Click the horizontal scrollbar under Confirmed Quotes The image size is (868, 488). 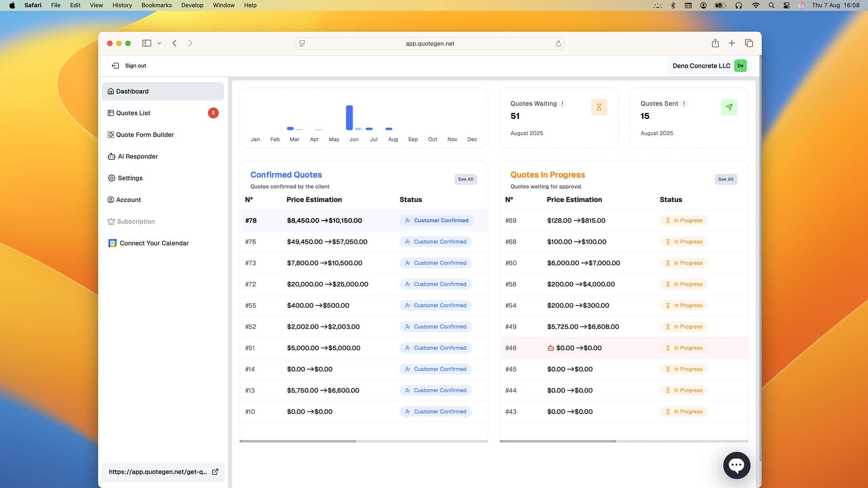tap(297, 441)
